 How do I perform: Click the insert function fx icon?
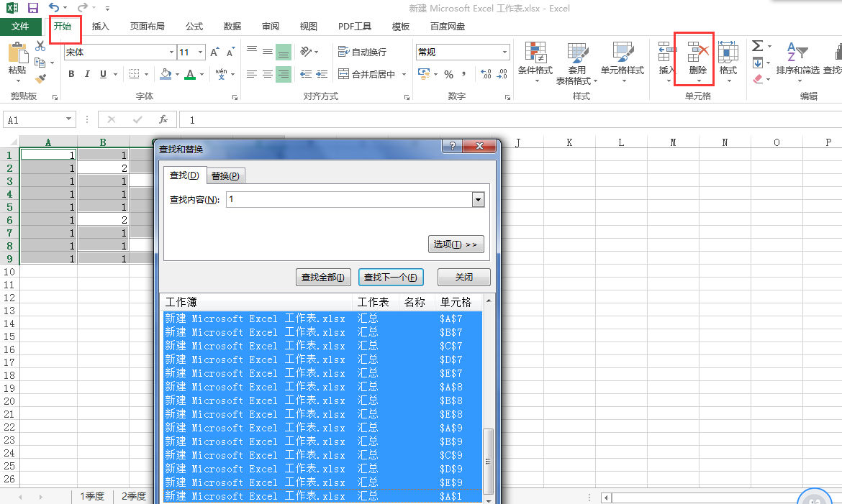(x=163, y=119)
